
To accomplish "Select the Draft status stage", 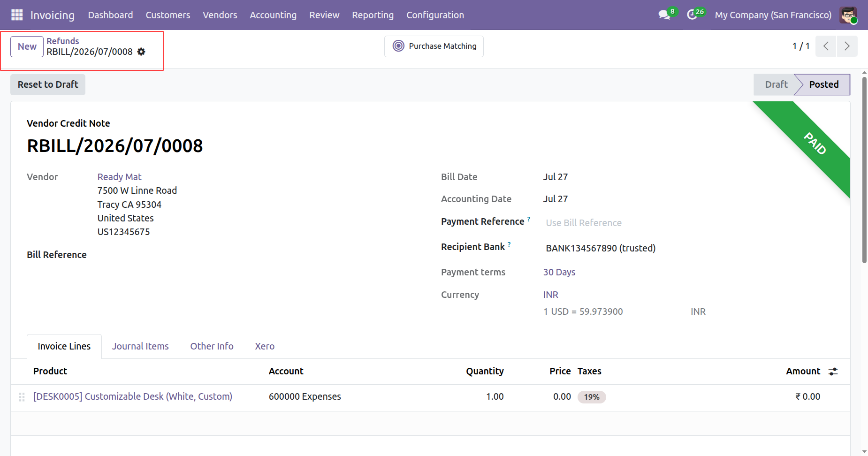I will tap(776, 84).
